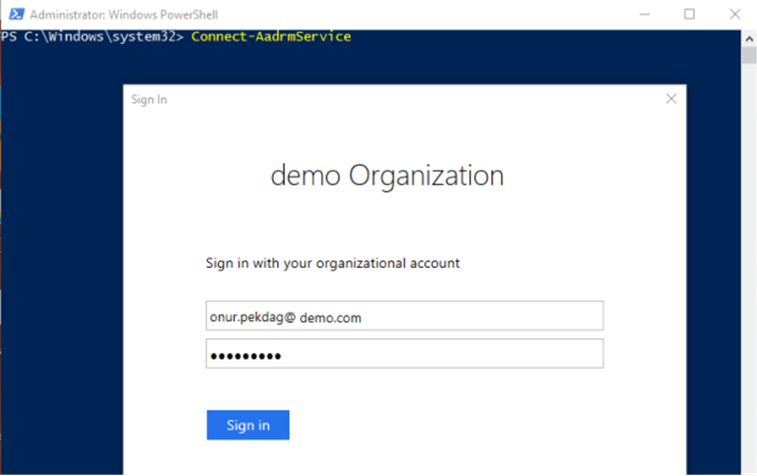Screen dimensions: 757x476
Task: Click the scrollbar up arrow
Action: pyautogui.click(x=749, y=39)
